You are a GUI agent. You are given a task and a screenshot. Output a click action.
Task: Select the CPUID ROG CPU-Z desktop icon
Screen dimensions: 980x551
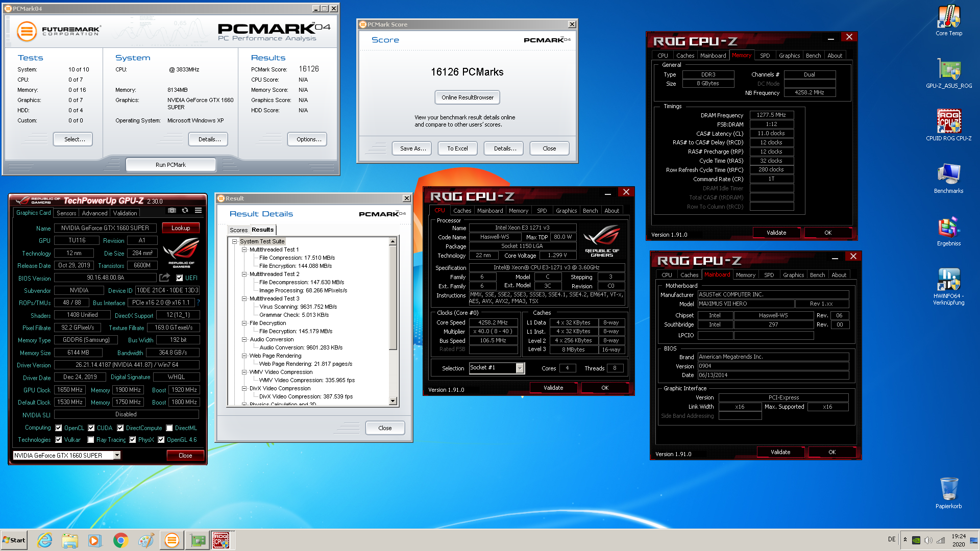949,126
